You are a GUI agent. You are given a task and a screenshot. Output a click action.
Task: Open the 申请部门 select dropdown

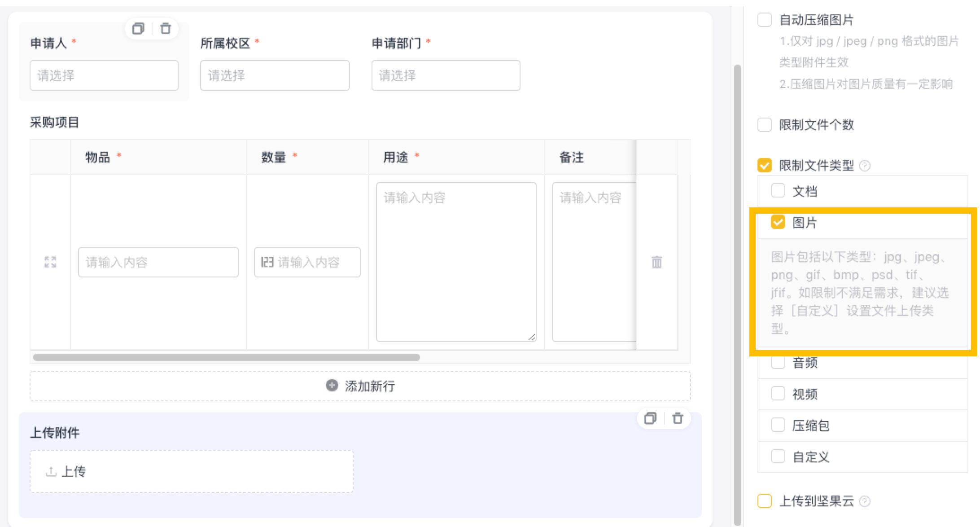(446, 75)
